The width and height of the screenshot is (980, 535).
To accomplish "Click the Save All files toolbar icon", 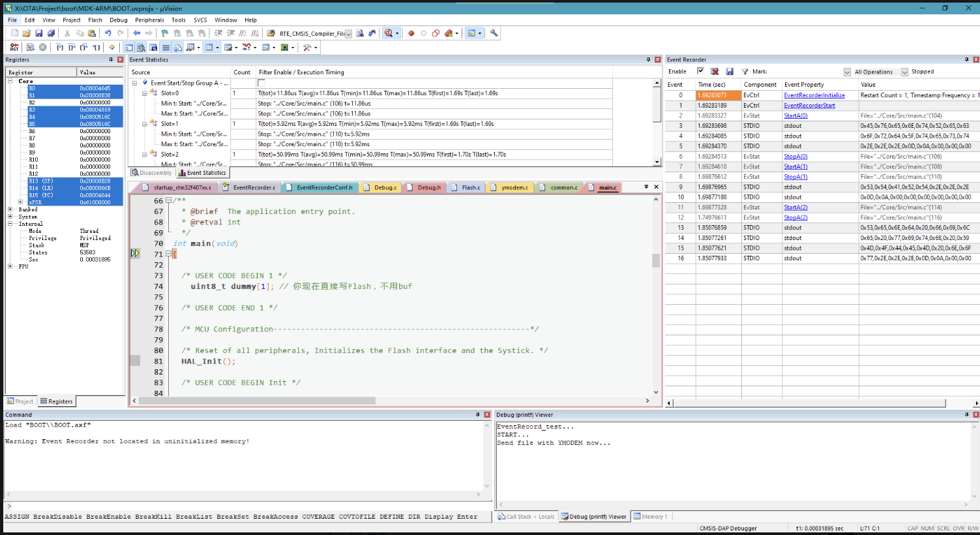I will click(x=51, y=33).
